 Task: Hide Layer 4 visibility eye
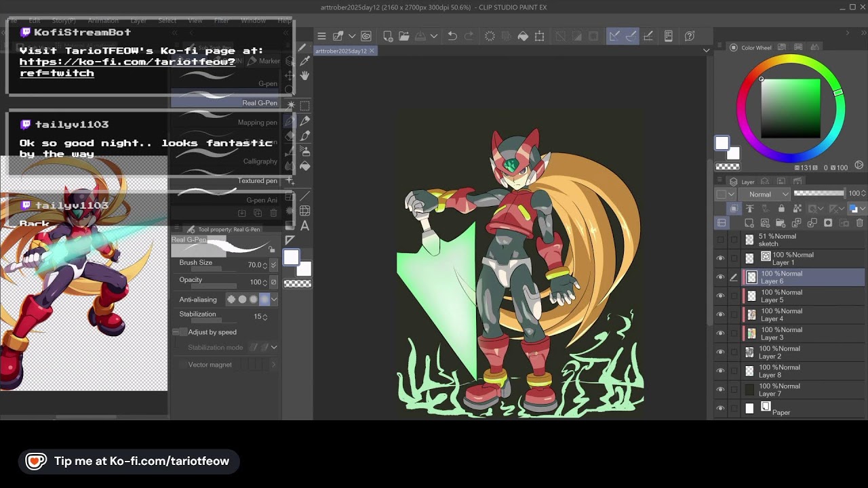tap(720, 314)
